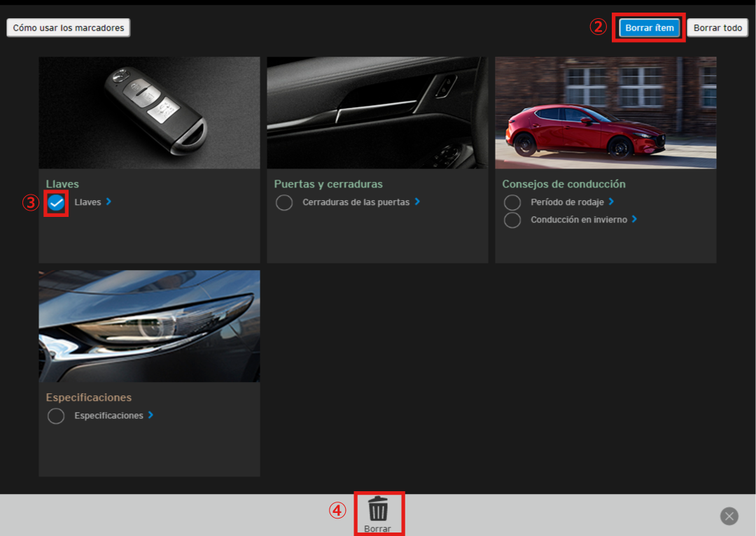Click the headlight Especificaciones thumbnail
Viewport: 756px width, 536px height.
pyautogui.click(x=149, y=326)
